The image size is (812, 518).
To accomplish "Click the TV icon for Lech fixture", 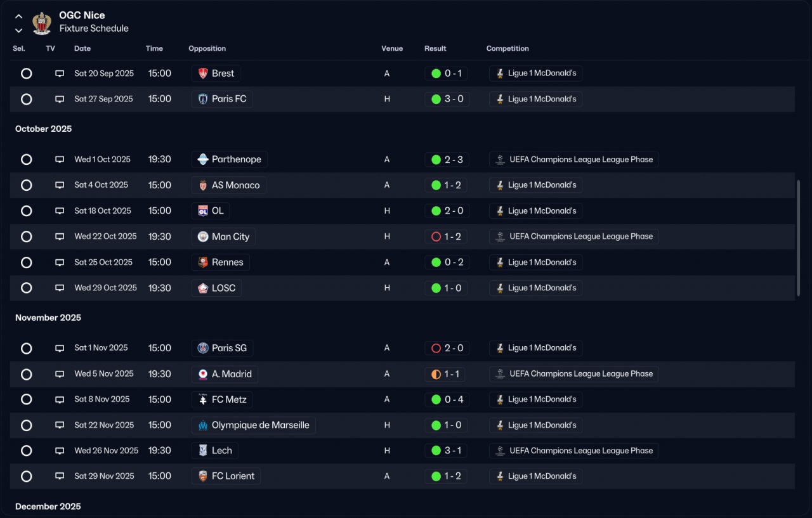I will (x=60, y=451).
